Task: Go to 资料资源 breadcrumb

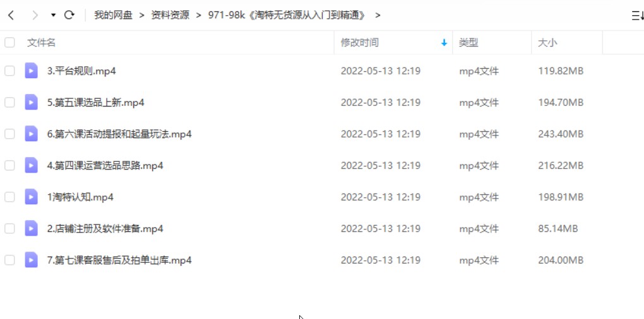Action: point(170,16)
